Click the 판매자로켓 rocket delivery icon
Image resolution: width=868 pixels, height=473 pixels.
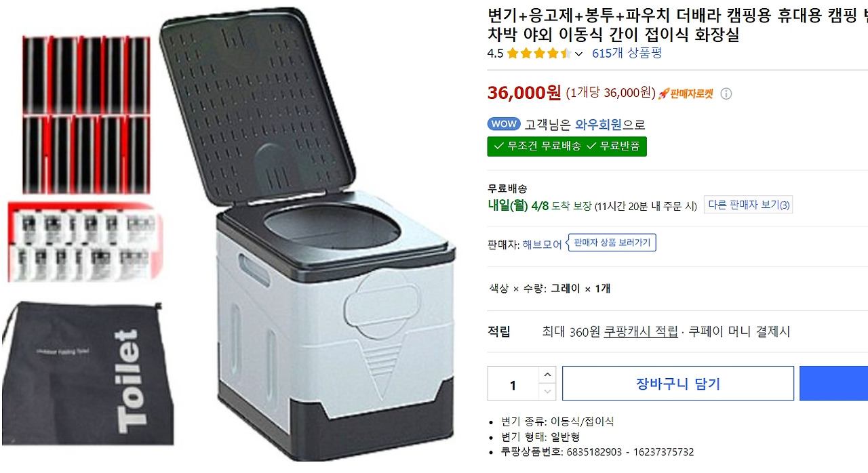coord(663,94)
